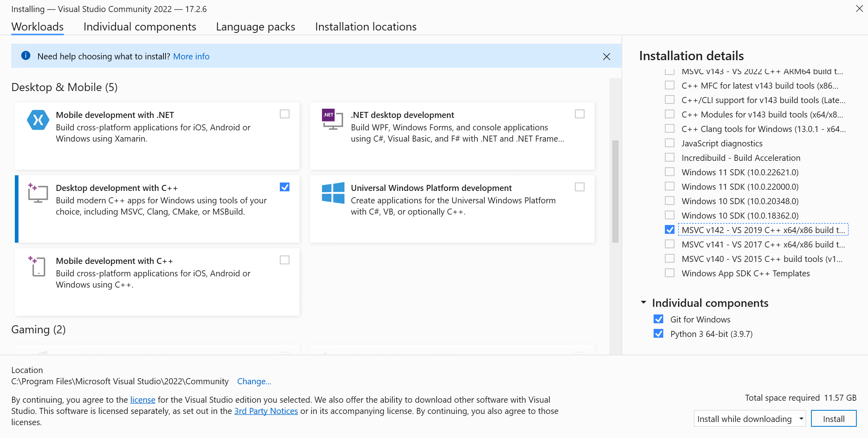Open the license link

point(143,399)
